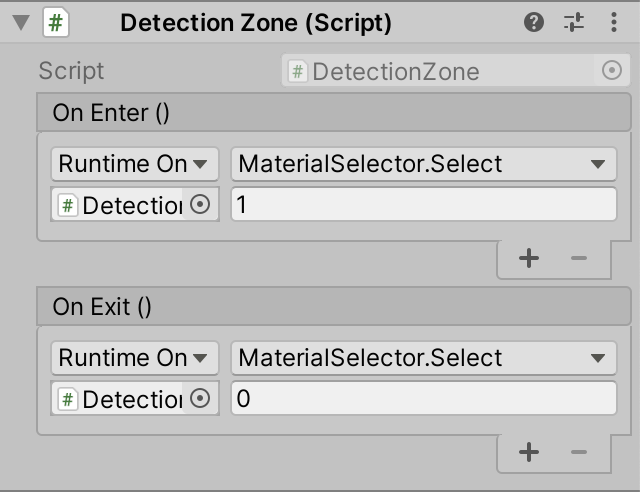Open object picker in On Exit listener
Viewport: 640px width, 492px height.
pyautogui.click(x=200, y=399)
